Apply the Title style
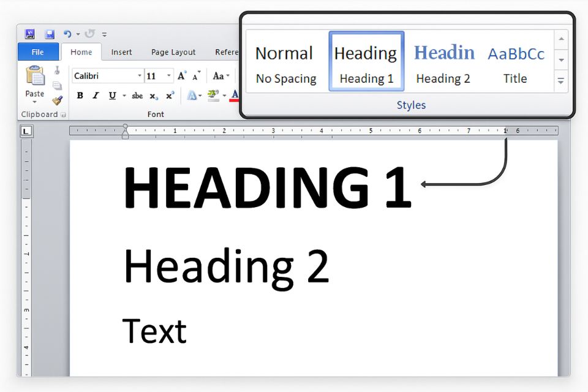Screen dimensions: 588x392 pos(515,61)
